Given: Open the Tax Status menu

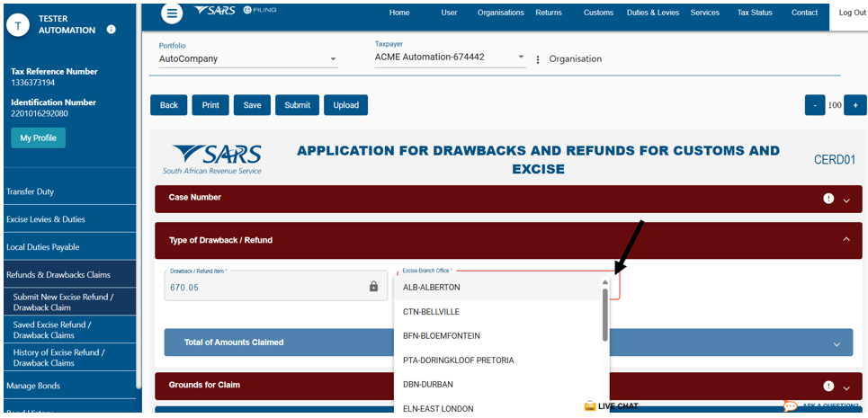Looking at the screenshot, I should pyautogui.click(x=755, y=13).
